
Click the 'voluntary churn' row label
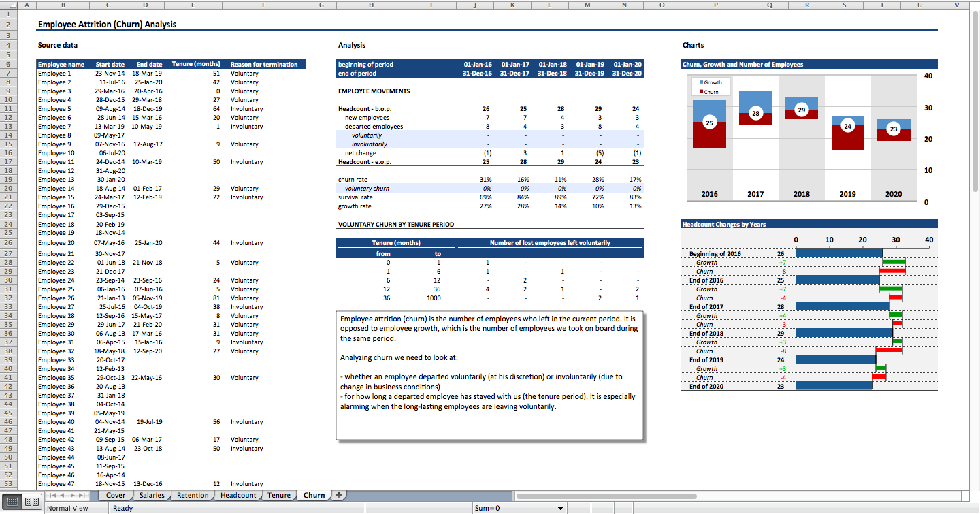[x=367, y=189]
